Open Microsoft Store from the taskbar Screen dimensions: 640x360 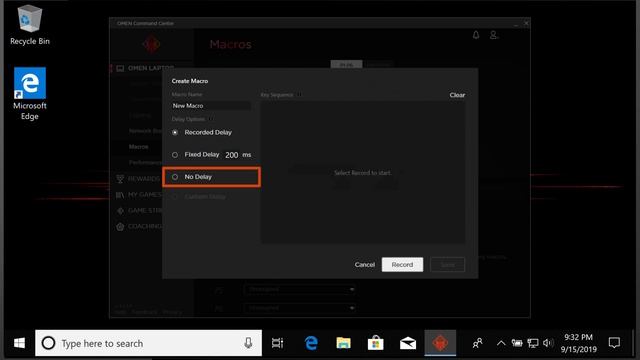[x=376, y=343]
